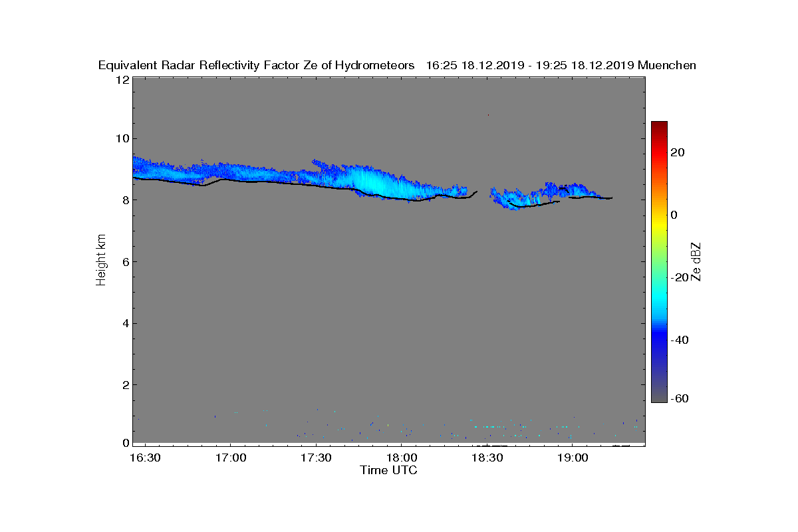Image resolution: width=798 pixels, height=532 pixels.
Task: Click the 10 km height tick label
Action: tap(122, 138)
